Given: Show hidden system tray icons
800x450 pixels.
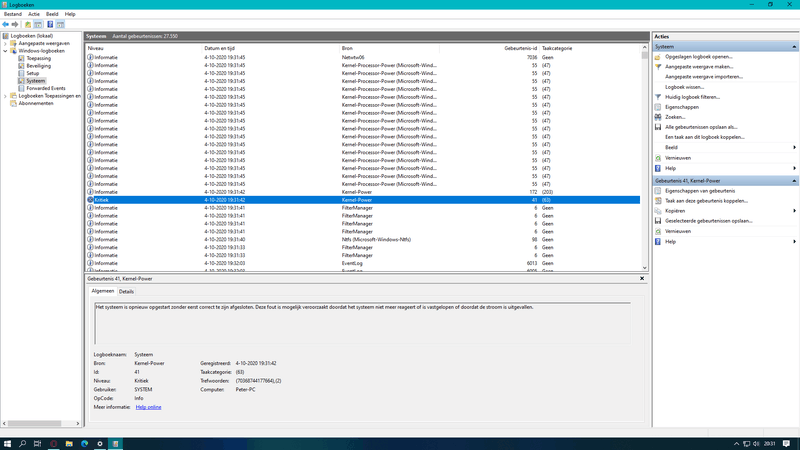Looking at the screenshot, I should coord(736,444).
